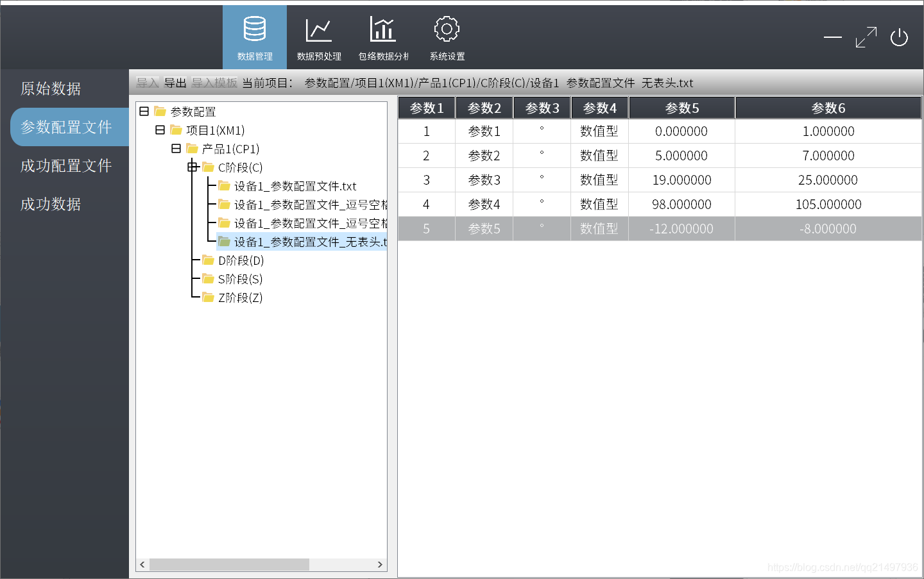Collapse the C阶段(C) tree node

pyautogui.click(x=193, y=167)
